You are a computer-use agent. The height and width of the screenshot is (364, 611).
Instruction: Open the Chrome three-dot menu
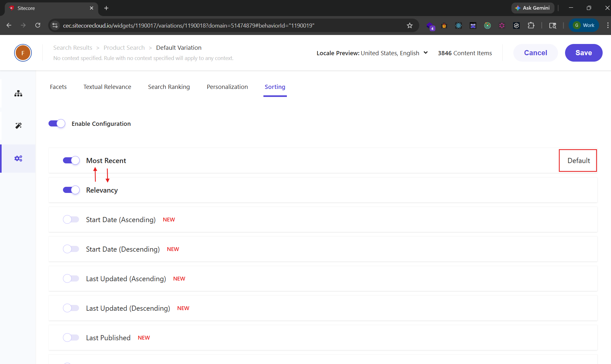click(x=607, y=25)
